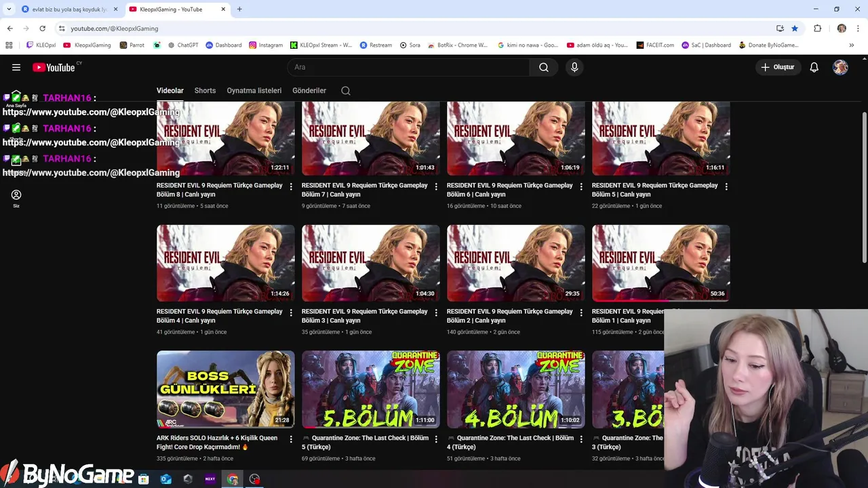Open the ChatGPT bookmark
The height and width of the screenshot is (488, 868).
click(183, 45)
